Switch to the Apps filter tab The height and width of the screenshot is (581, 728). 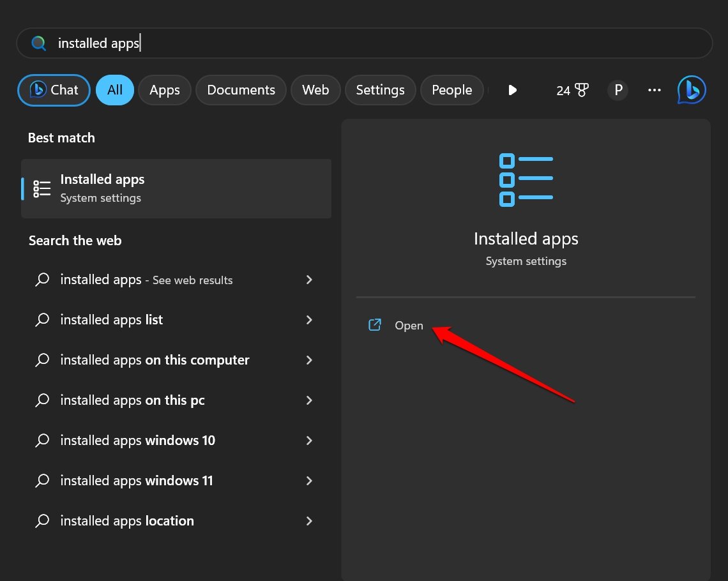pos(165,90)
